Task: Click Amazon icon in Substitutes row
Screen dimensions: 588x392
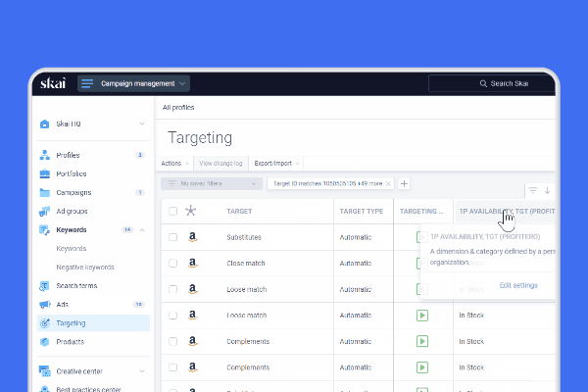Action: pyautogui.click(x=192, y=237)
